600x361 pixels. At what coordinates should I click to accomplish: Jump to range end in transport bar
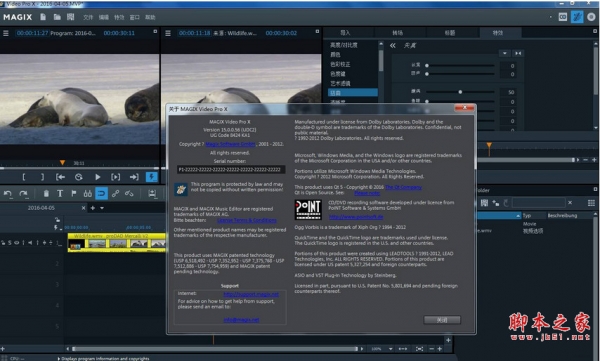[x=134, y=177]
